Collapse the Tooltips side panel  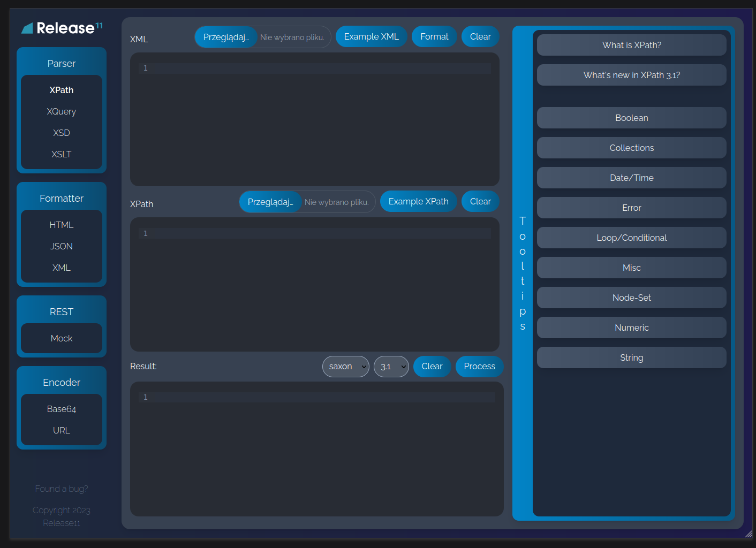pyautogui.click(x=523, y=273)
